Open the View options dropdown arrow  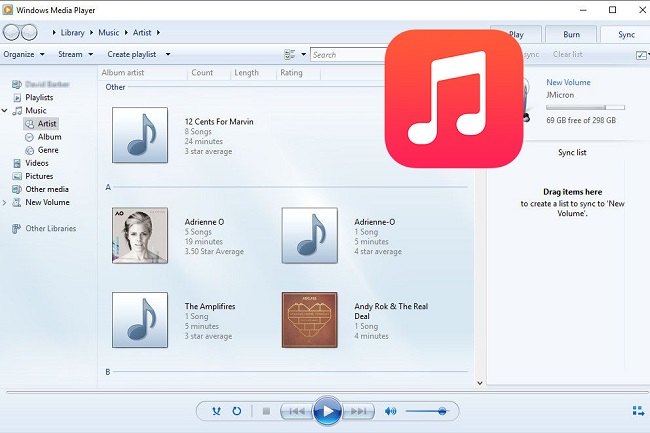click(303, 54)
